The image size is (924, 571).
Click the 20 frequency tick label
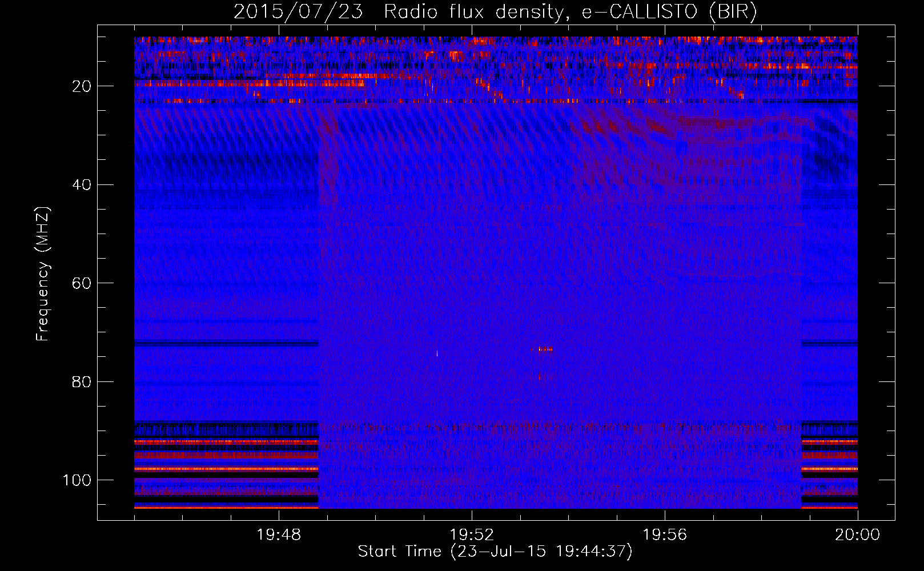82,86
